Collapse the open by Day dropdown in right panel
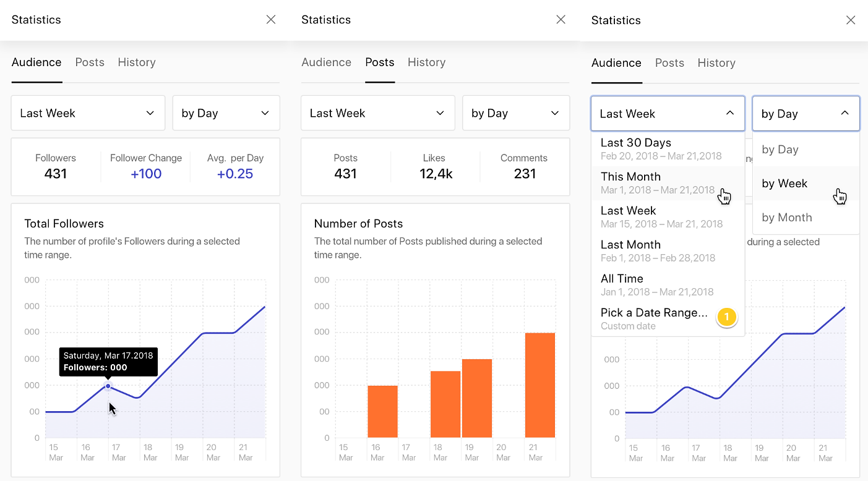Screen dimensions: 868x481 806,114
